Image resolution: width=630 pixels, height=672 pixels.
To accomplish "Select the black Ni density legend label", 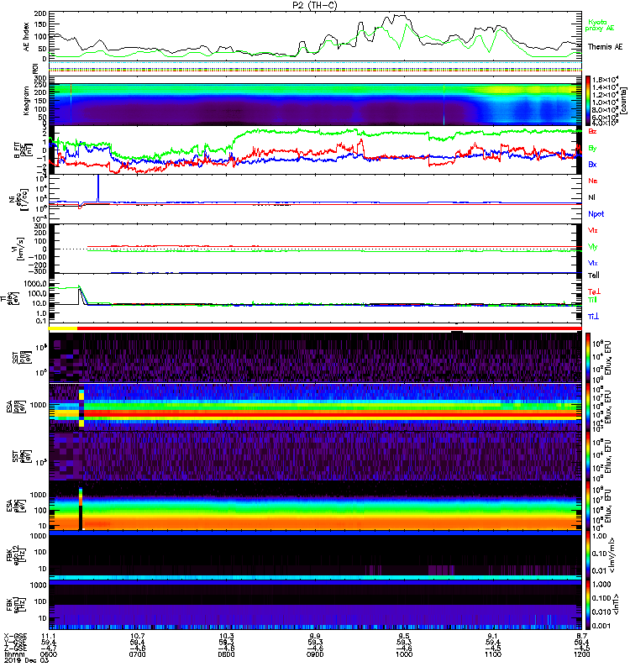I will tap(591, 197).
